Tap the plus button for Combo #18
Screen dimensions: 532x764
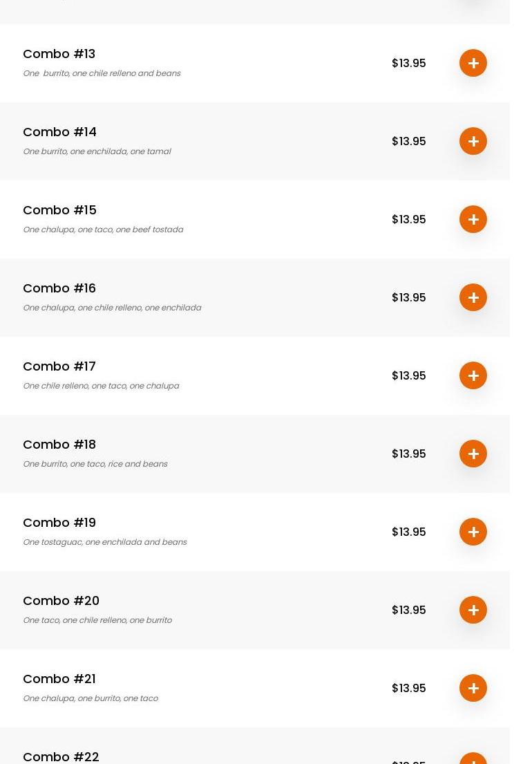click(x=473, y=454)
